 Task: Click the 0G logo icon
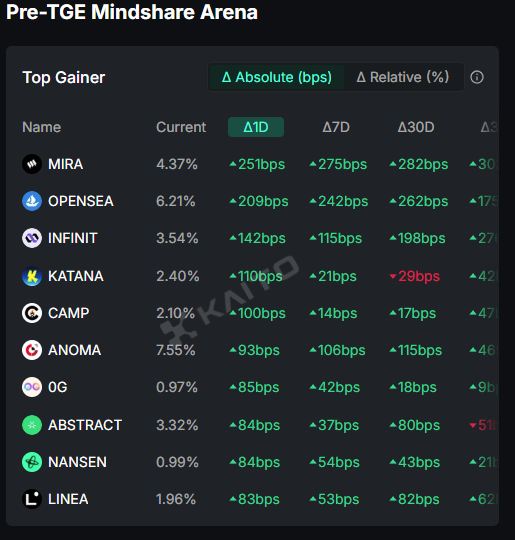[x=32, y=387]
